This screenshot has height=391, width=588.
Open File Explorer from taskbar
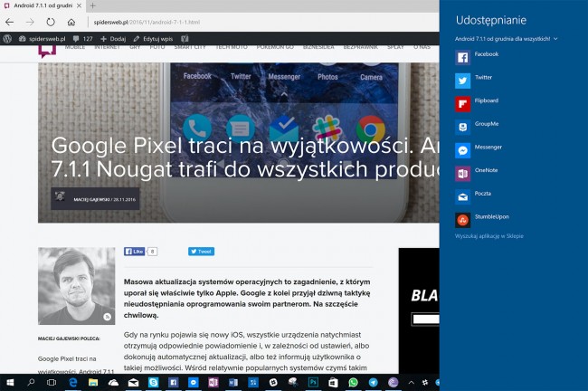coord(93,382)
